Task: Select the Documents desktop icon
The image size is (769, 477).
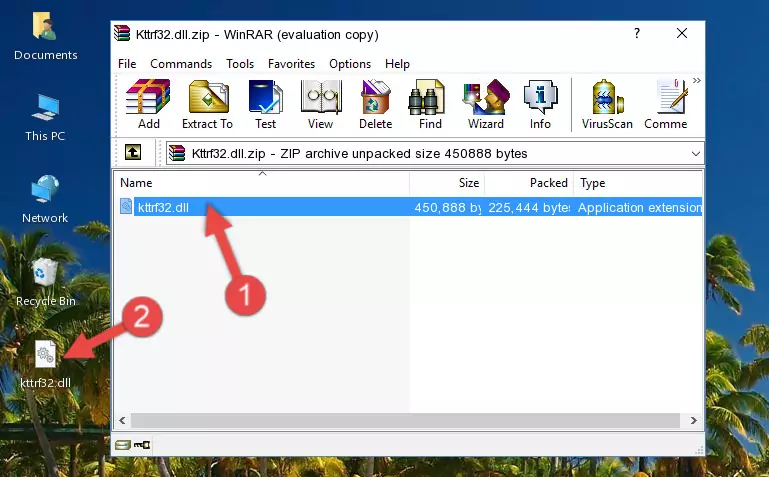Action: (x=45, y=36)
